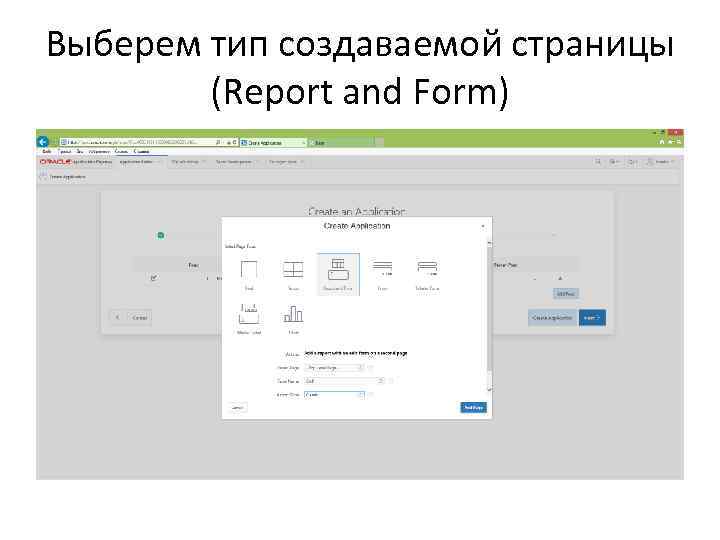Click the browser settings gear icon

(x=679, y=142)
